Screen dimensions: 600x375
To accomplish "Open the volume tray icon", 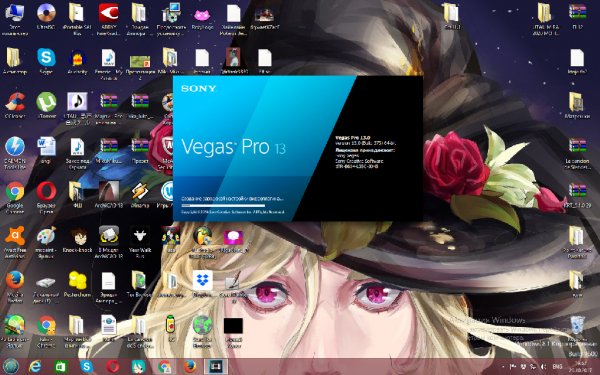I will [543, 367].
